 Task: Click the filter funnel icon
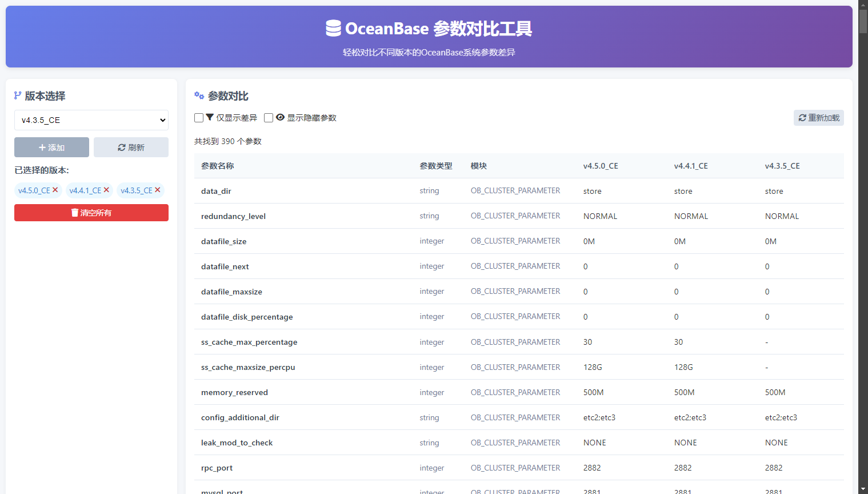(210, 117)
